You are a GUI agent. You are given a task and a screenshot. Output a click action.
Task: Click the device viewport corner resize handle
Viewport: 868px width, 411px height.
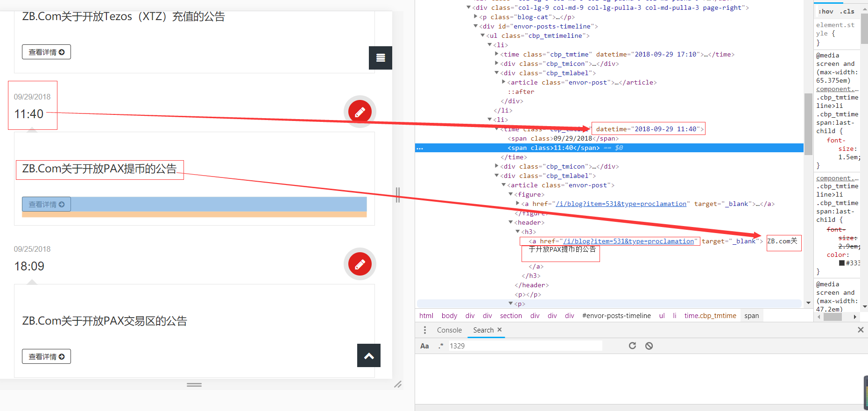click(398, 384)
